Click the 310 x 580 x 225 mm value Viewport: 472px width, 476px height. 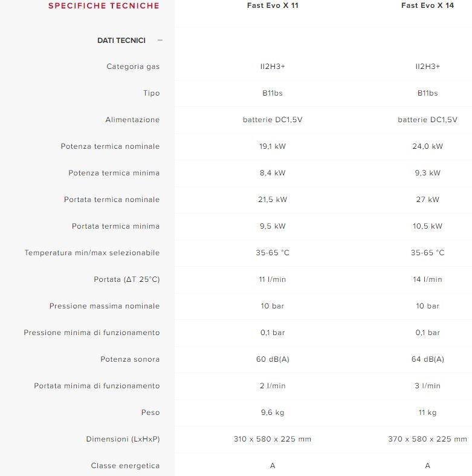pos(273,439)
